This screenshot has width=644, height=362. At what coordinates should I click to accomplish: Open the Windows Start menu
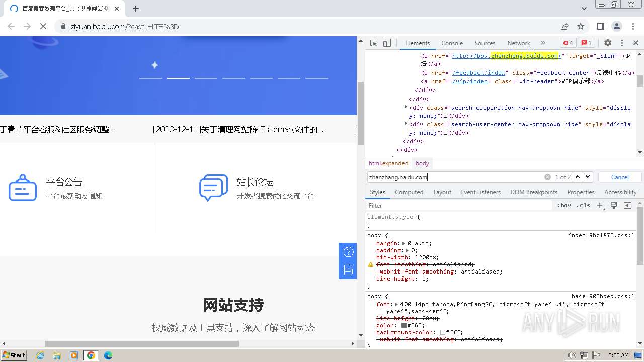point(14,355)
